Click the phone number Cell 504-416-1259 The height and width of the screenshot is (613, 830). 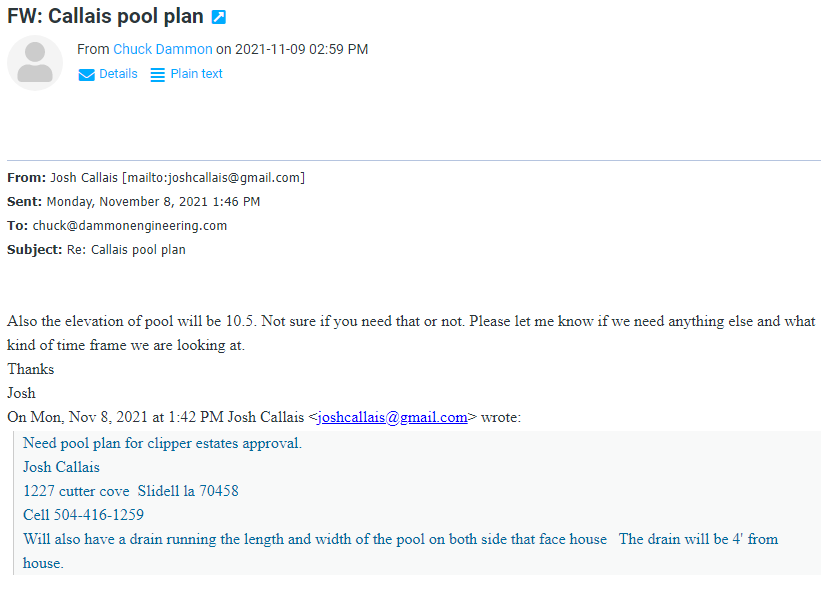(x=83, y=515)
